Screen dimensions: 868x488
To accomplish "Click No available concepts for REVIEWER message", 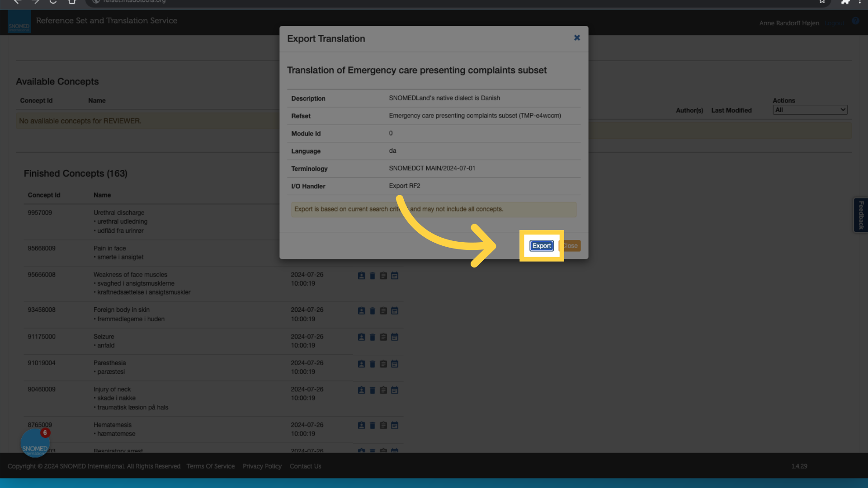I will 80,121.
